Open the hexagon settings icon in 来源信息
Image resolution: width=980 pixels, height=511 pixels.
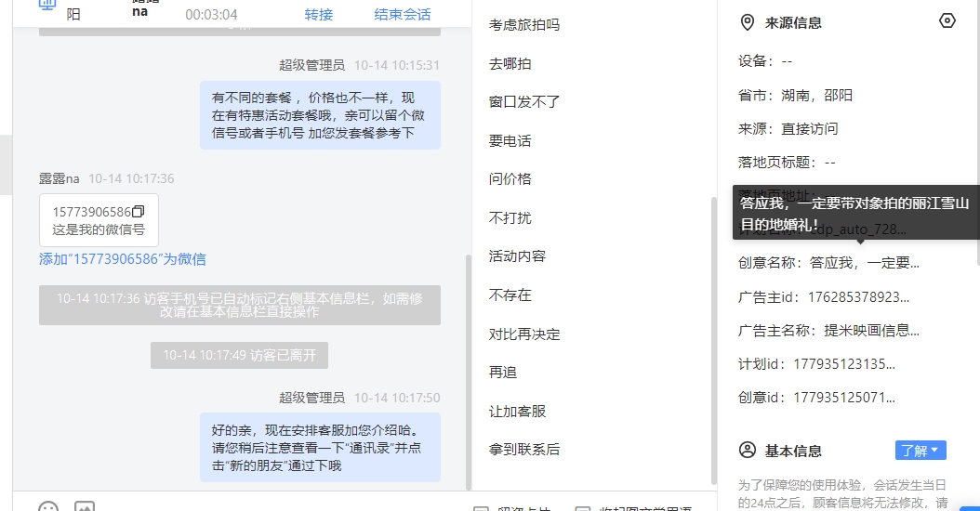[947, 21]
